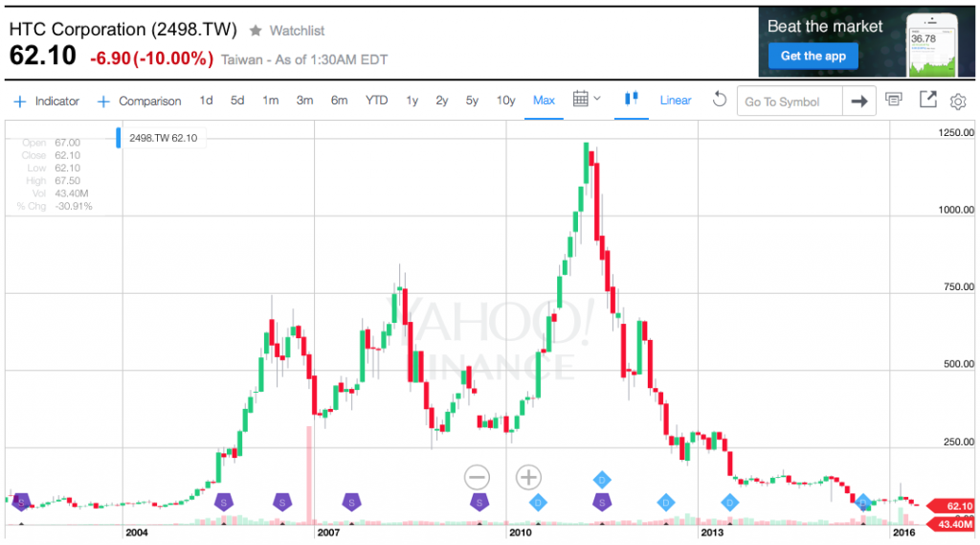Click the dividend marker just after 2013
980x545 pixels.
tap(730, 502)
